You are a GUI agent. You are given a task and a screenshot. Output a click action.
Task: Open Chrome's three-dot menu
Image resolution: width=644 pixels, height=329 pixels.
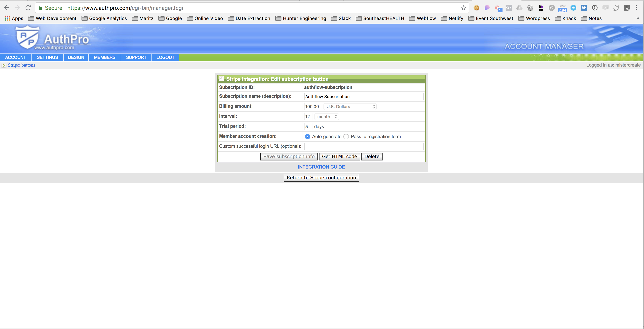(x=636, y=8)
